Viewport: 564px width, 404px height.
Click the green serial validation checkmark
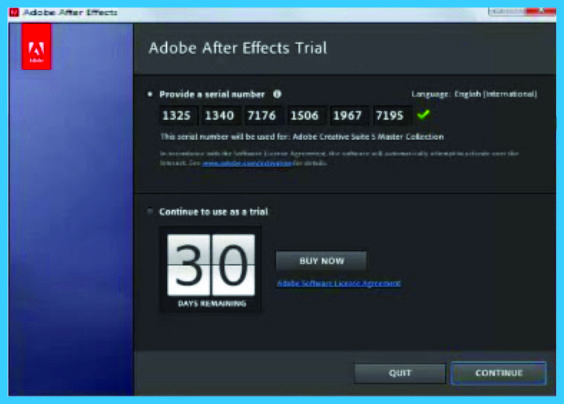click(423, 115)
